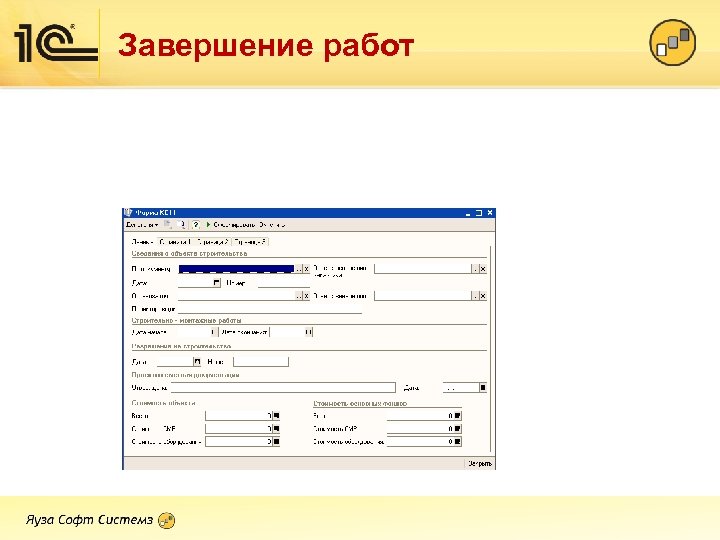Open calendar for Дата in Разрешение на строительство
This screenshot has height=540, width=720.
pyautogui.click(x=197, y=362)
